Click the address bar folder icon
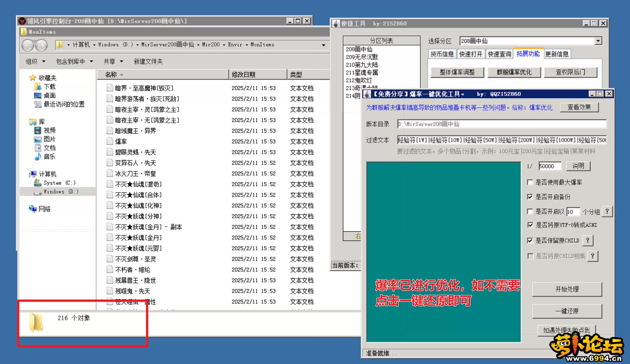Viewport: 630px width, 364px height. pyautogui.click(x=59, y=45)
